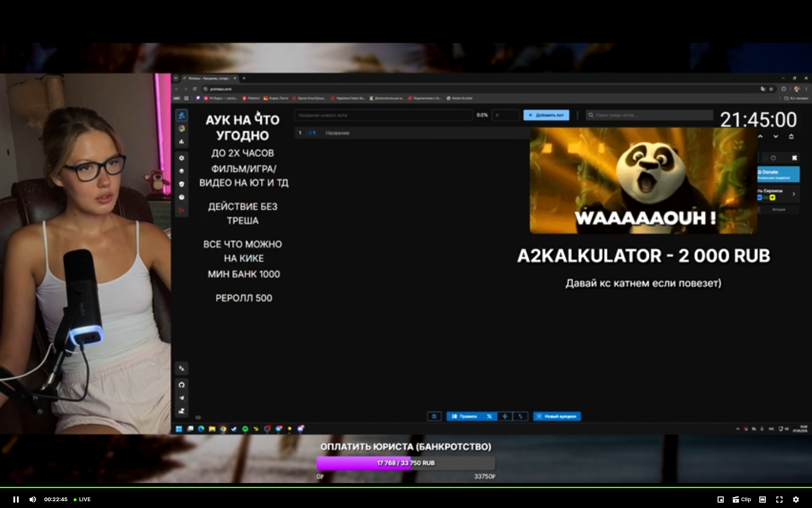Pause the live stream playback
The width and height of the screenshot is (812, 508).
[x=16, y=500]
